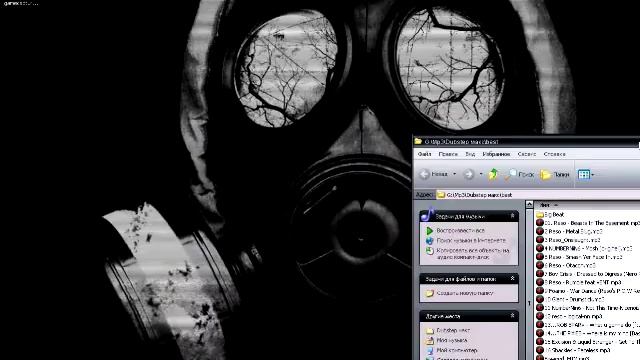Click the Моя музыка folder icon
Screen dimensions: 640x360
[x=430, y=340]
